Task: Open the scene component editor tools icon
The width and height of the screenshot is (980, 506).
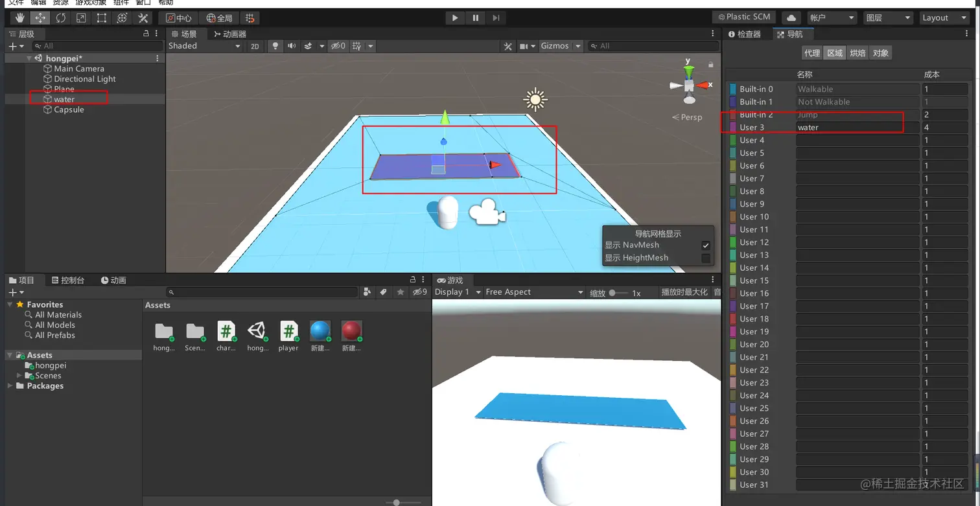Action: [x=508, y=46]
